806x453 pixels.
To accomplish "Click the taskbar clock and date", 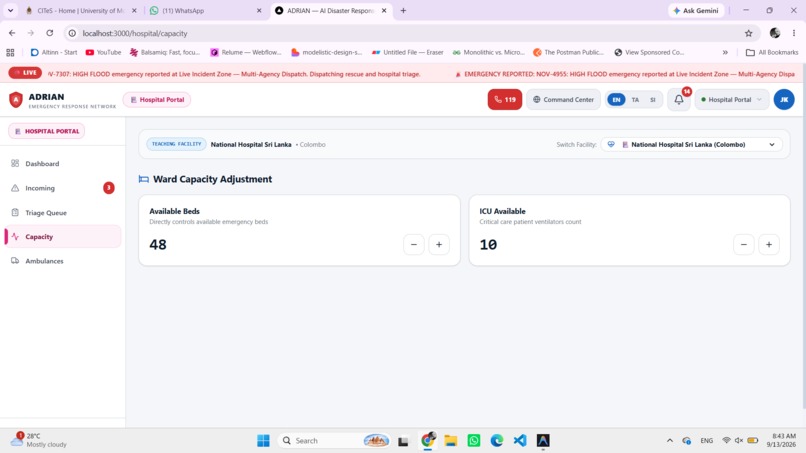I will click(x=781, y=440).
